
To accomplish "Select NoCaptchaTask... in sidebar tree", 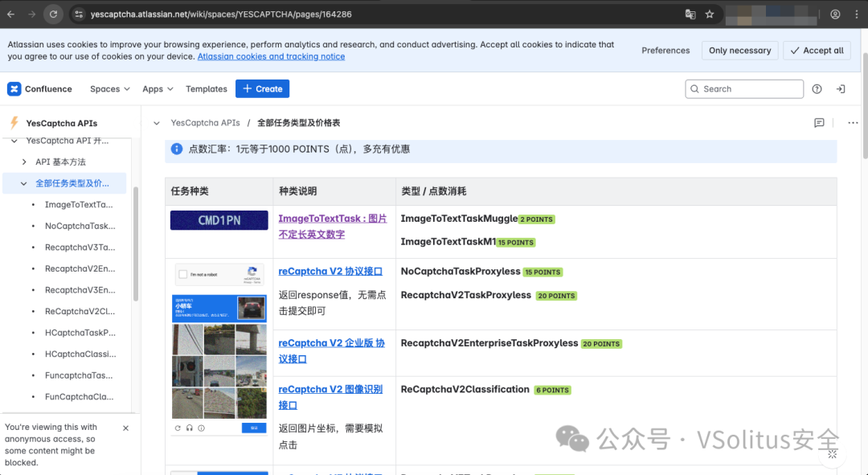I will tap(80, 226).
